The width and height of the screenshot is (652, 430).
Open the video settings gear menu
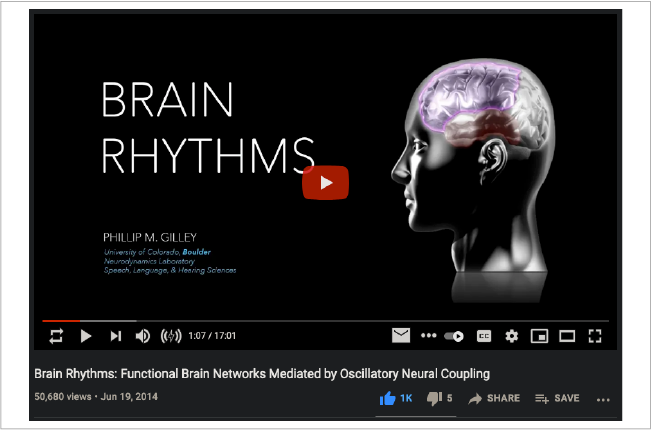click(x=512, y=336)
